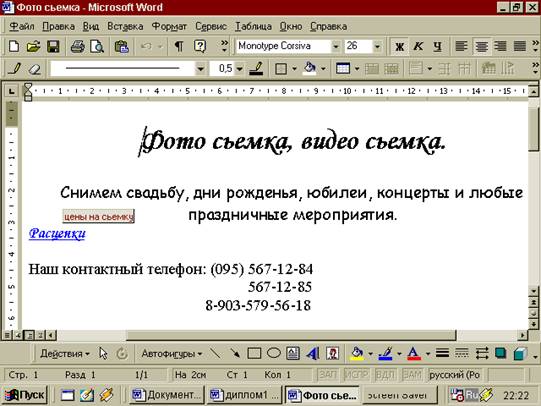
Task: Select the Draw Table pencil tool
Action: click(x=14, y=69)
